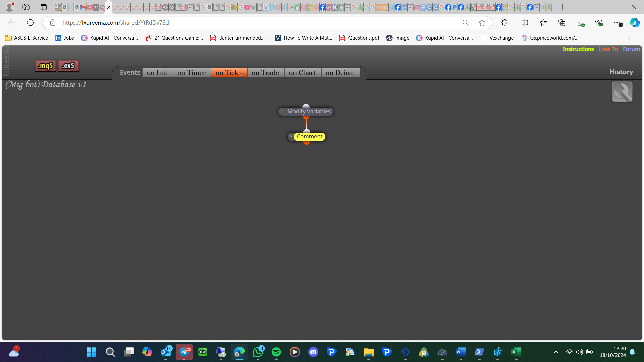
Task: Download the .ex5 compiled file
Action: (x=68, y=66)
